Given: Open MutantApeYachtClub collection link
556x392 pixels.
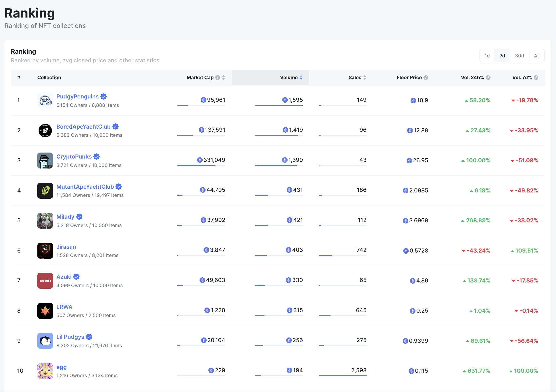Looking at the screenshot, I should coord(85,187).
